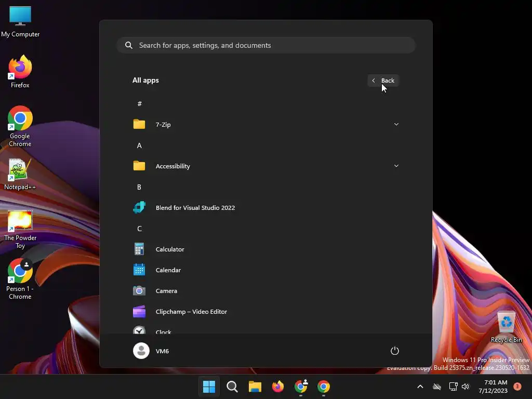
Task: Open taskbar Search icon
Action: point(232,387)
